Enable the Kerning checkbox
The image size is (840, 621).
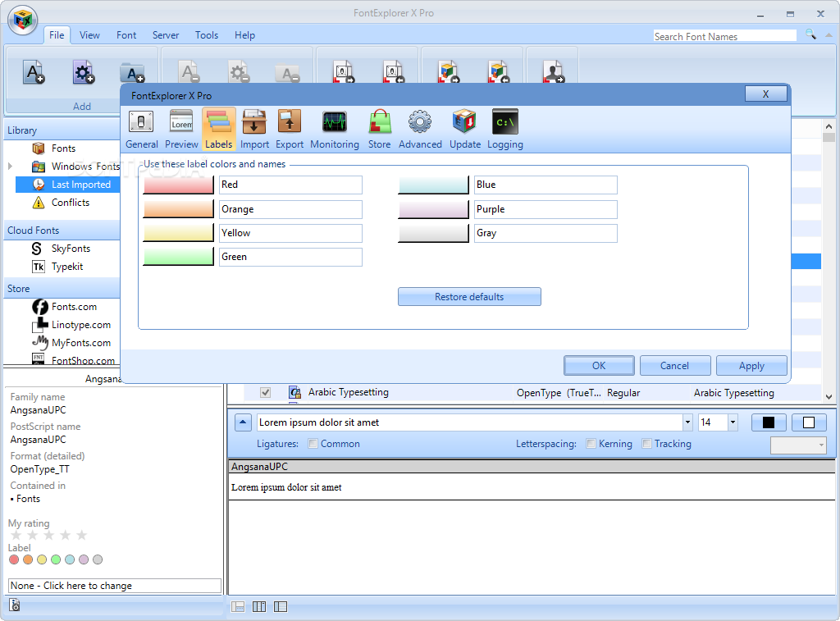click(x=591, y=444)
